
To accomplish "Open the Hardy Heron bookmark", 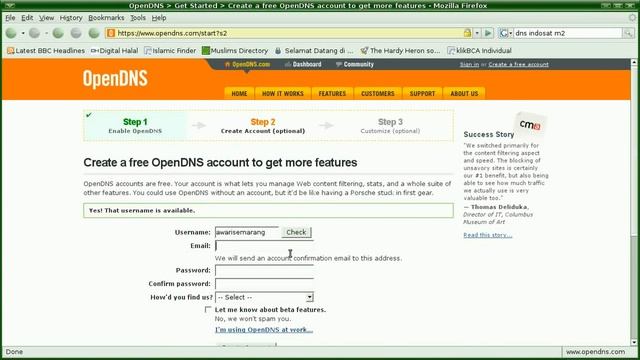I will [400, 51].
